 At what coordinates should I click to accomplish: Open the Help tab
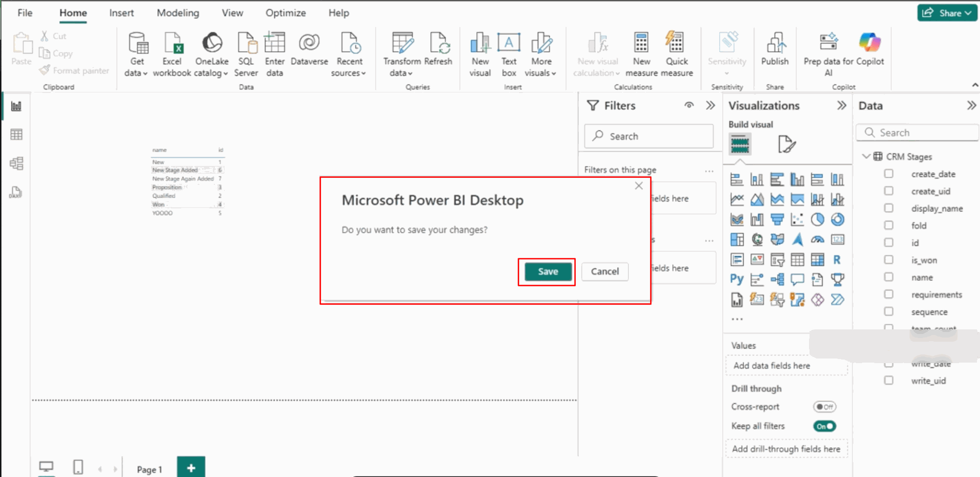[x=339, y=13]
